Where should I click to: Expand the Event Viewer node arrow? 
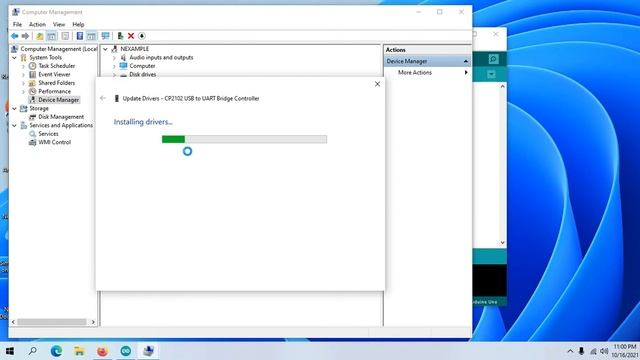point(23,75)
